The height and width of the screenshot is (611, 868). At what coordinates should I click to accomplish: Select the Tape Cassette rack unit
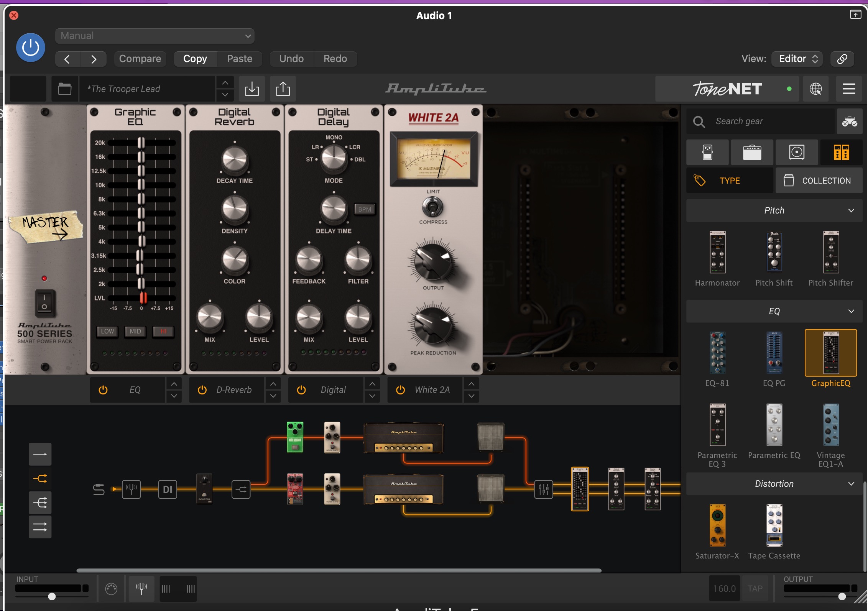[x=774, y=525]
